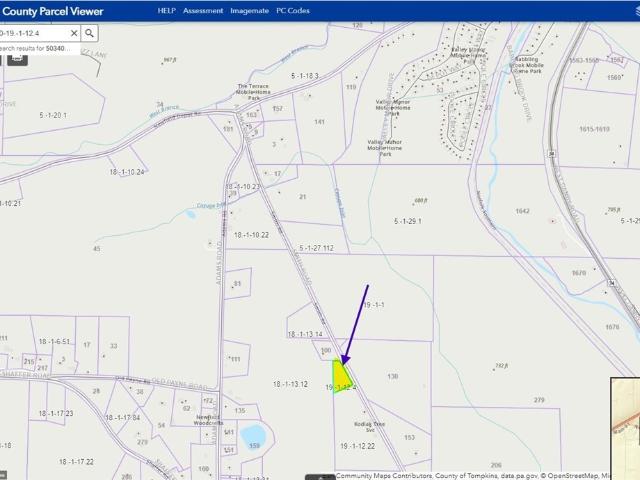Click parcel label 5.-1-20.1

(x=53, y=115)
